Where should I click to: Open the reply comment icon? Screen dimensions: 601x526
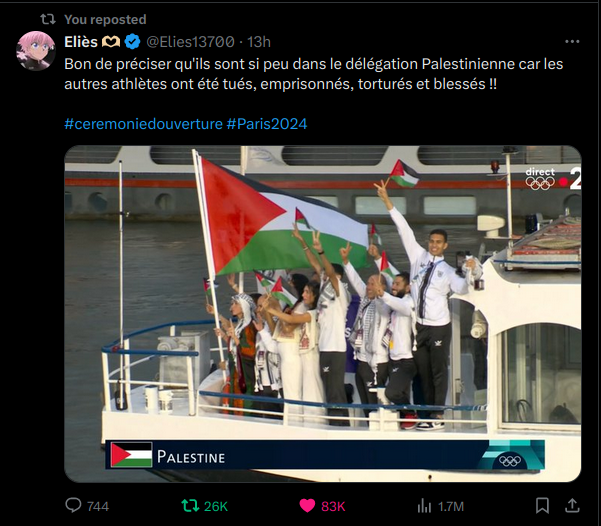click(73, 505)
